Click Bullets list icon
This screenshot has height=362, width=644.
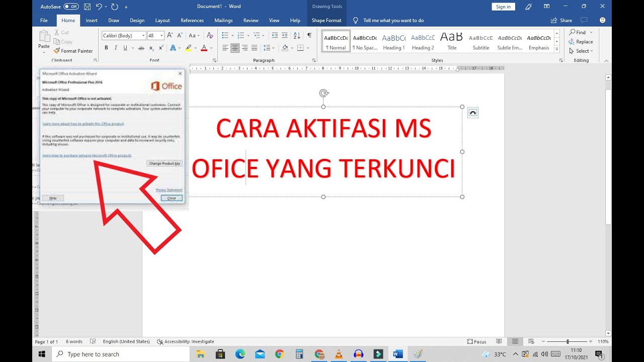(x=225, y=35)
